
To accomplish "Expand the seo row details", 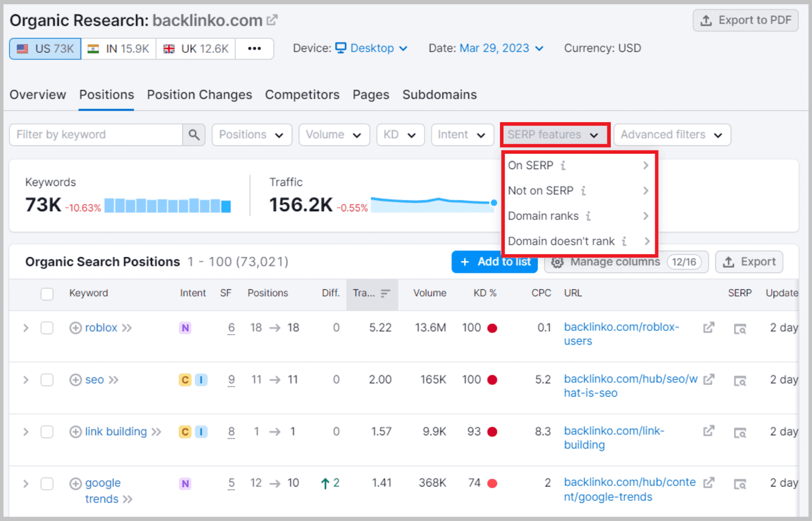I will (x=25, y=380).
